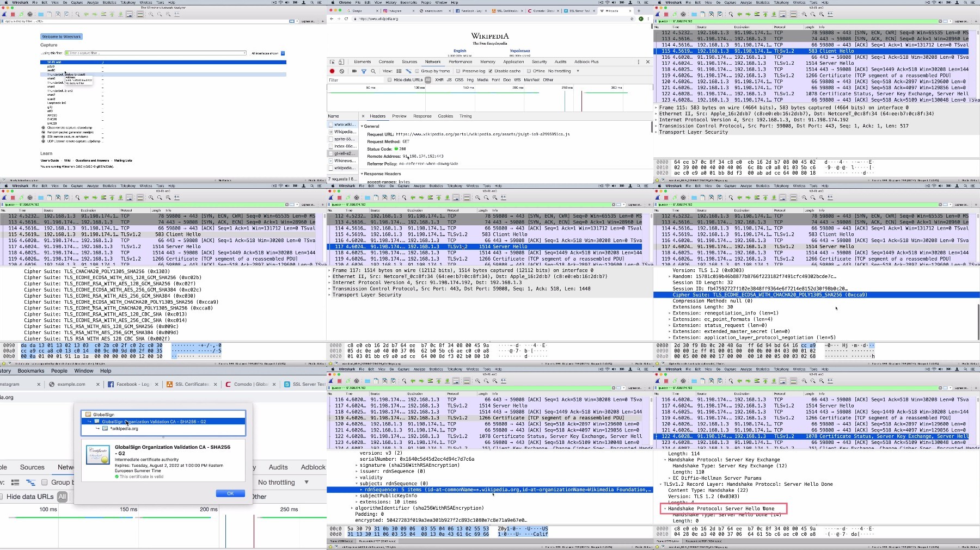Screen dimensions: 980x550
Task: Select *.wikipedia.org in the certificate chain
Action: (124, 429)
